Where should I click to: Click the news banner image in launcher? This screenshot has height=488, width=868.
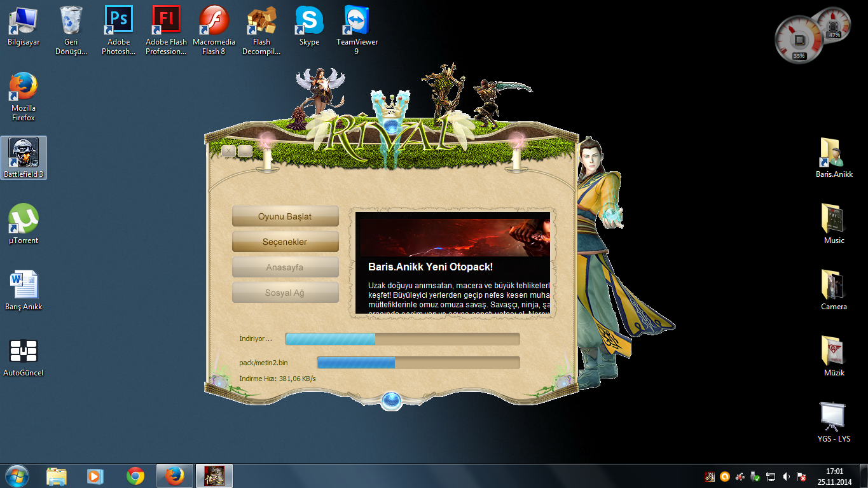455,237
